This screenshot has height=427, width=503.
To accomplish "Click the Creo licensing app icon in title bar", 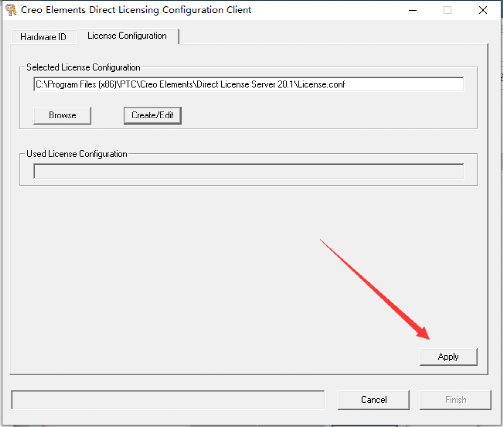I will pyautogui.click(x=11, y=10).
